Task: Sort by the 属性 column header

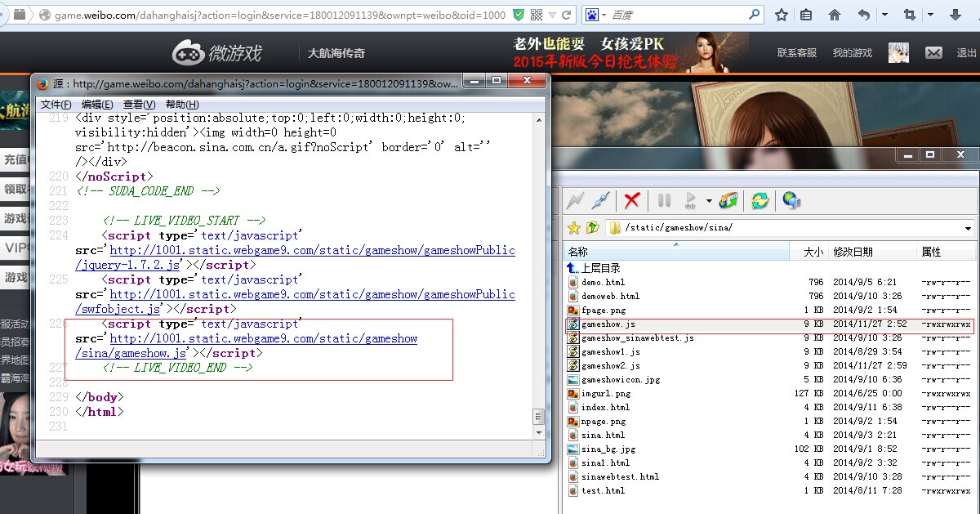Action: click(946, 252)
